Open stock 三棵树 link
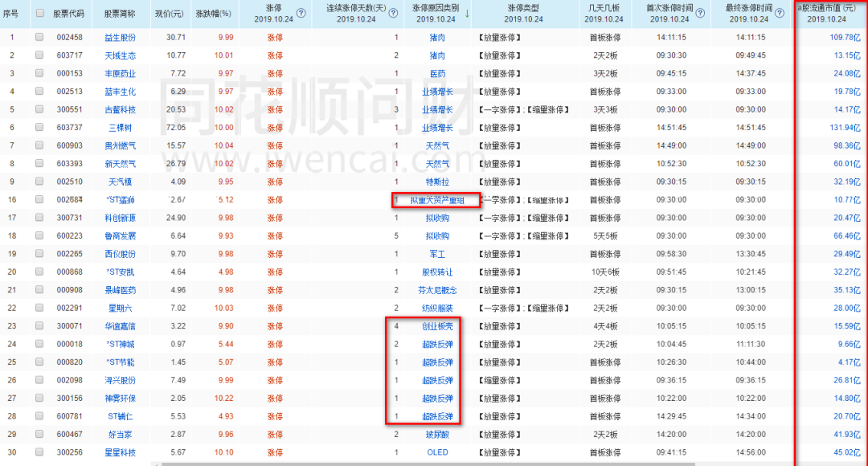Screen dimensions: 868x466 click(x=120, y=128)
